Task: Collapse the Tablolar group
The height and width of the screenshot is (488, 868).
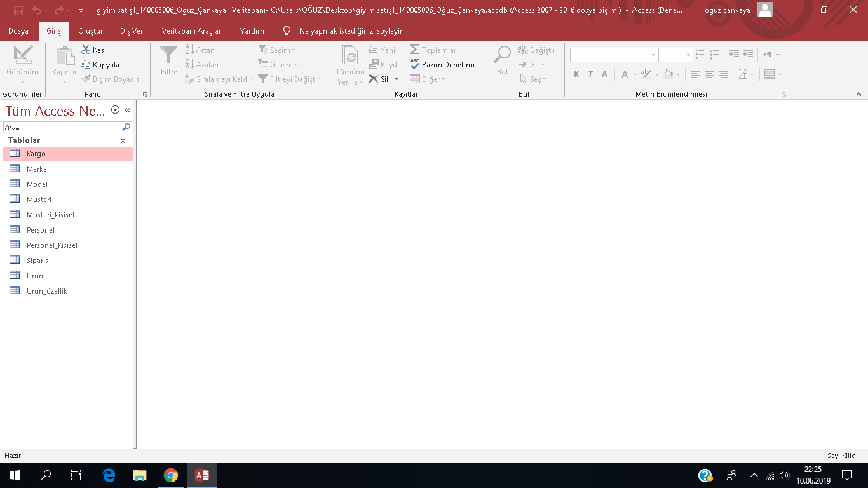Action: (x=123, y=140)
